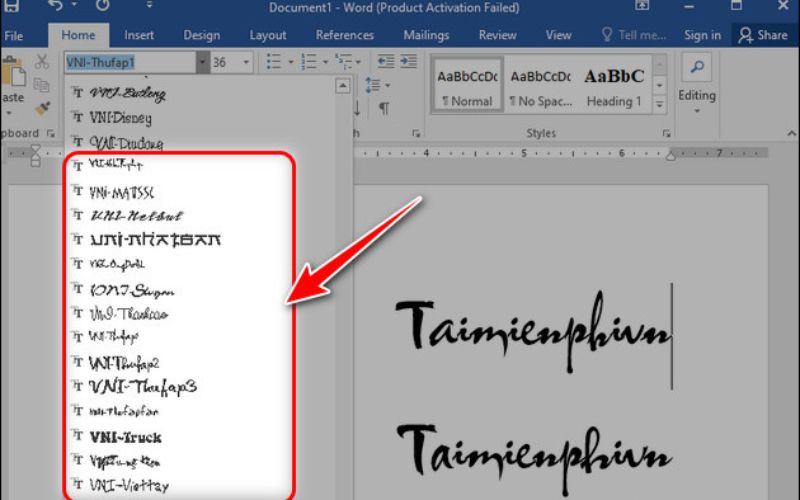The height and width of the screenshot is (500, 800).
Task: Click the first line indent marker on ruler
Action: [x=35, y=148]
